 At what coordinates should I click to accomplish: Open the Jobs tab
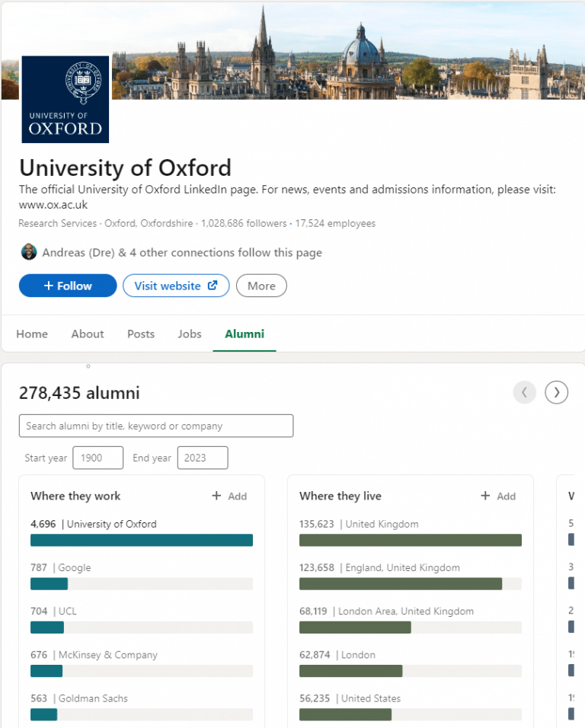190,334
